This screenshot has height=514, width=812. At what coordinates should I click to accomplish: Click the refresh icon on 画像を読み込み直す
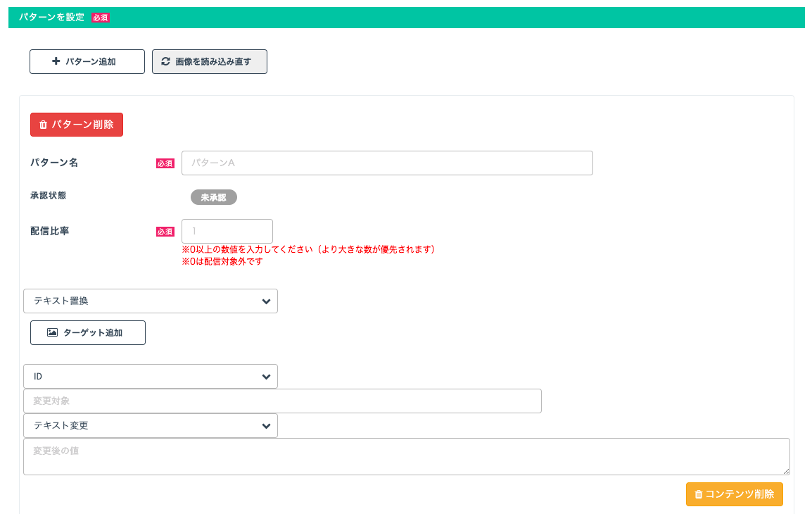pos(166,61)
